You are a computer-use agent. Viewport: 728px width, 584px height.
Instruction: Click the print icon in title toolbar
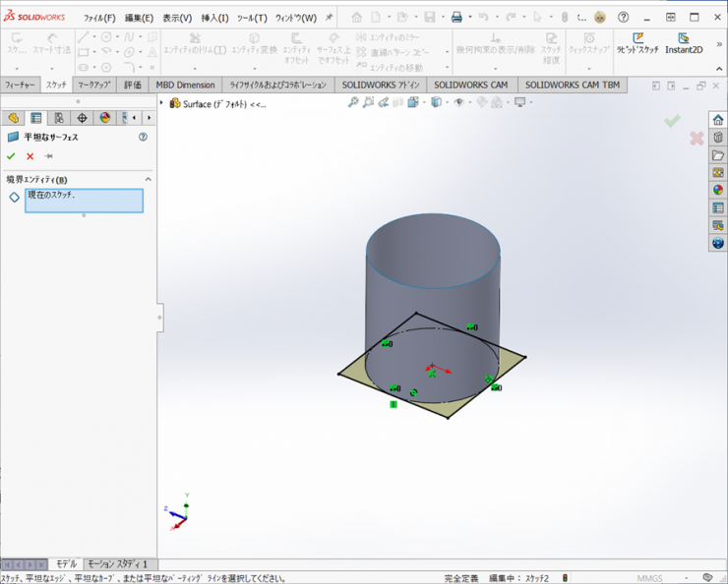456,18
